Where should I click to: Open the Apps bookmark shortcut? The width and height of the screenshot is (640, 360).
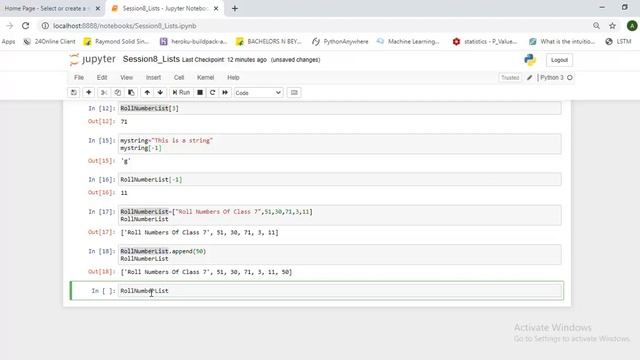(8, 42)
